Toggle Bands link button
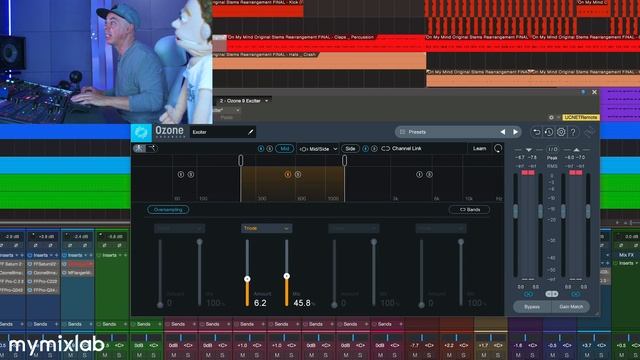The height and width of the screenshot is (360, 640). [469, 209]
